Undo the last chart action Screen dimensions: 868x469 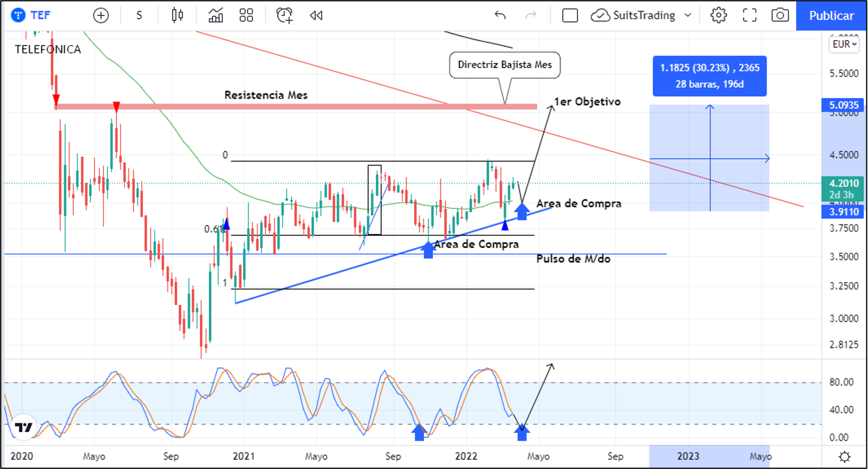pyautogui.click(x=500, y=15)
